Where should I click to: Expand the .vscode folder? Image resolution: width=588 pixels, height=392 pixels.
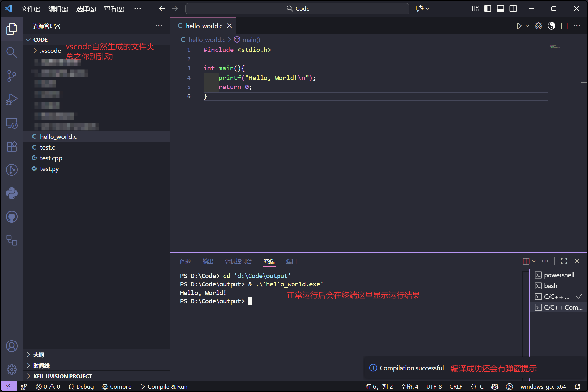coord(51,51)
